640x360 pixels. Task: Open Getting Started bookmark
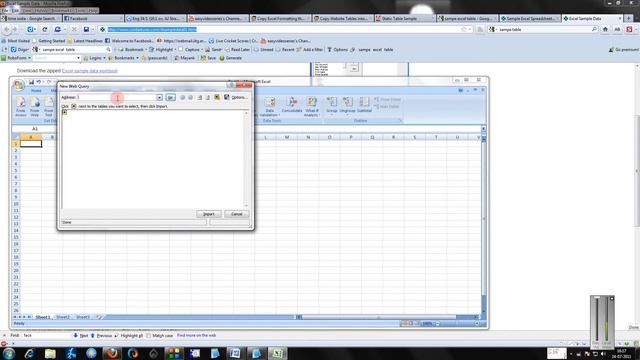(49, 41)
